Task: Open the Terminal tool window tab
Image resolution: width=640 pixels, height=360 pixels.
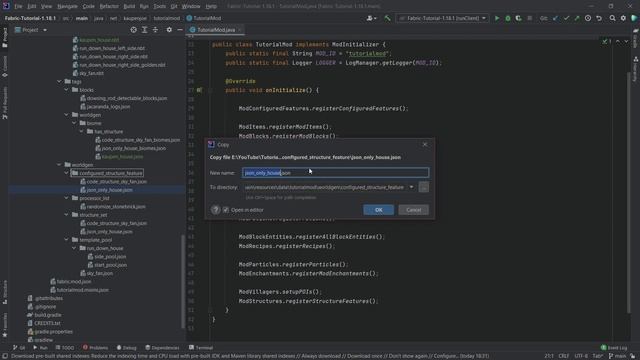Action: click(x=201, y=348)
